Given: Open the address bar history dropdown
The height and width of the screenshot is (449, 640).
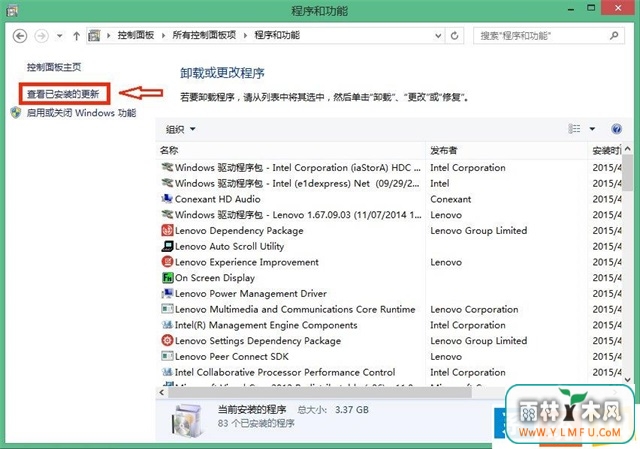Looking at the screenshot, I should click(438, 36).
